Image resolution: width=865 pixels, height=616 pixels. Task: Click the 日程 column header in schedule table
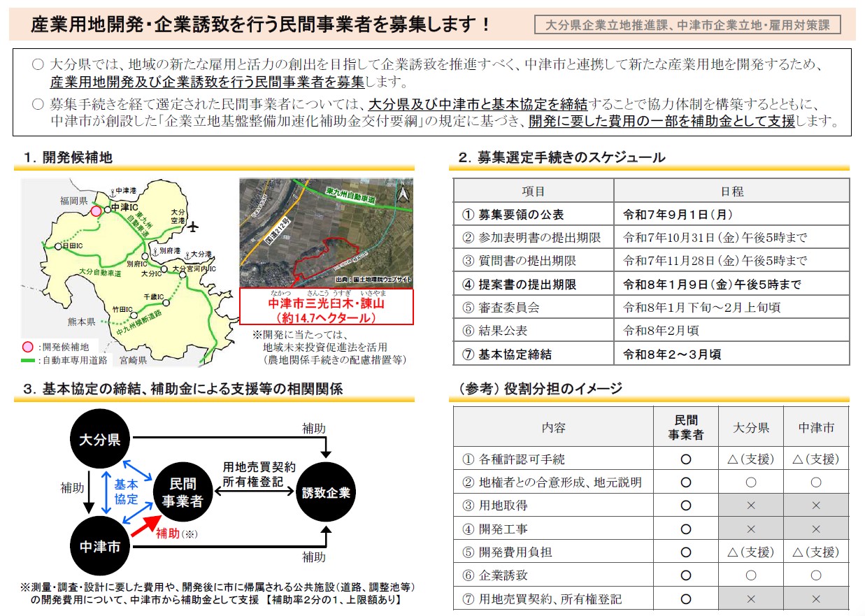tap(731, 191)
